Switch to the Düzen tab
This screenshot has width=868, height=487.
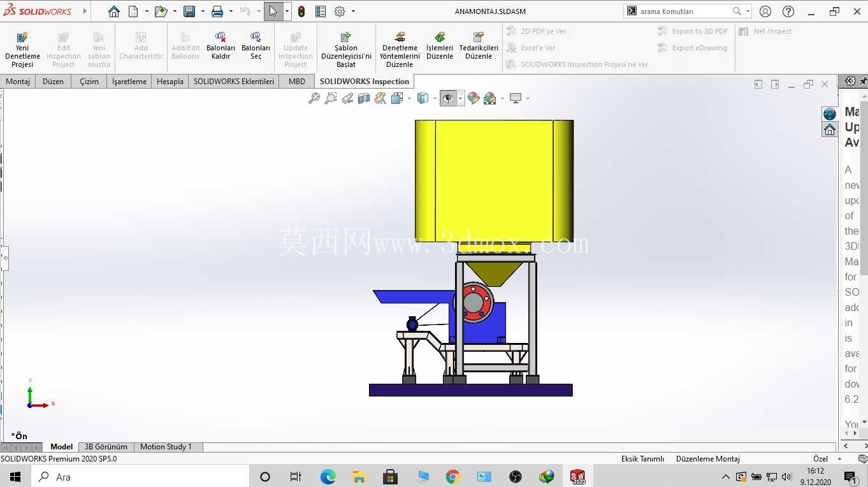point(53,82)
